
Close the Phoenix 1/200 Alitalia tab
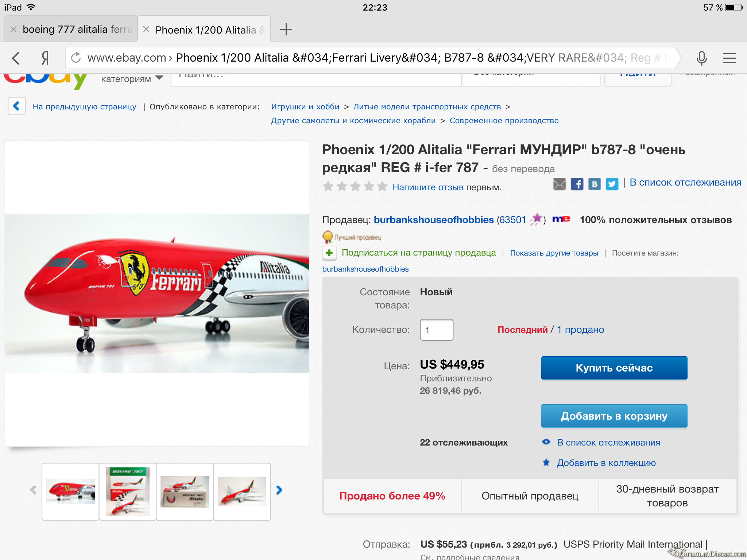pos(146,30)
